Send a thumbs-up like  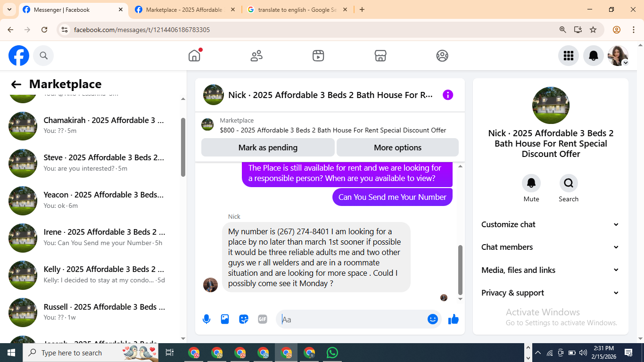(454, 319)
